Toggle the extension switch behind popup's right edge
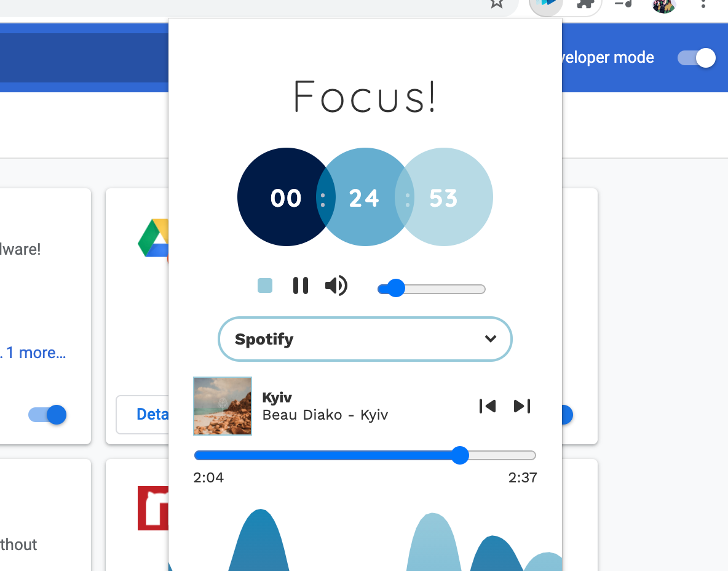 point(567,415)
